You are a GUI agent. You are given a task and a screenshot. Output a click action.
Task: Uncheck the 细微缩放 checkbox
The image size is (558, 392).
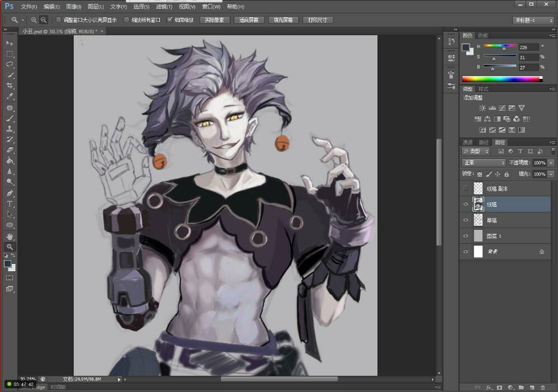click(x=170, y=20)
